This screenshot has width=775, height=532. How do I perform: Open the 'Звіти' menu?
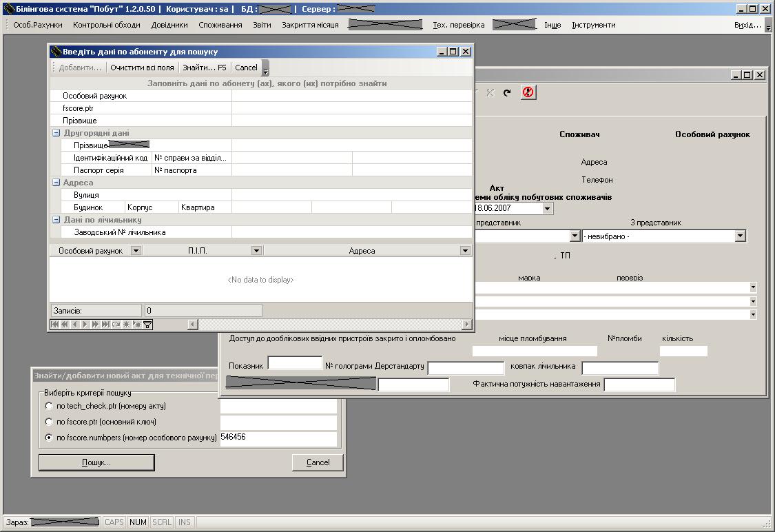262,25
